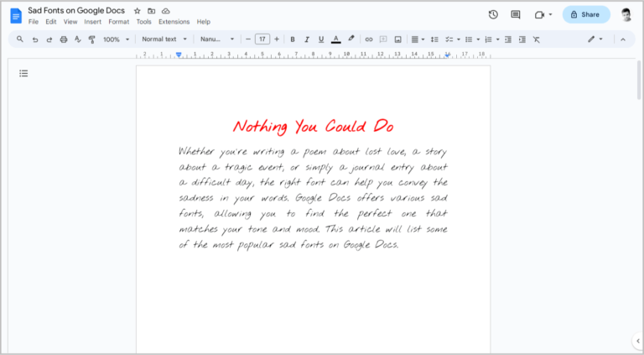Click the left indent ruler marker
Viewport: 644px width, 355px height.
(179, 55)
